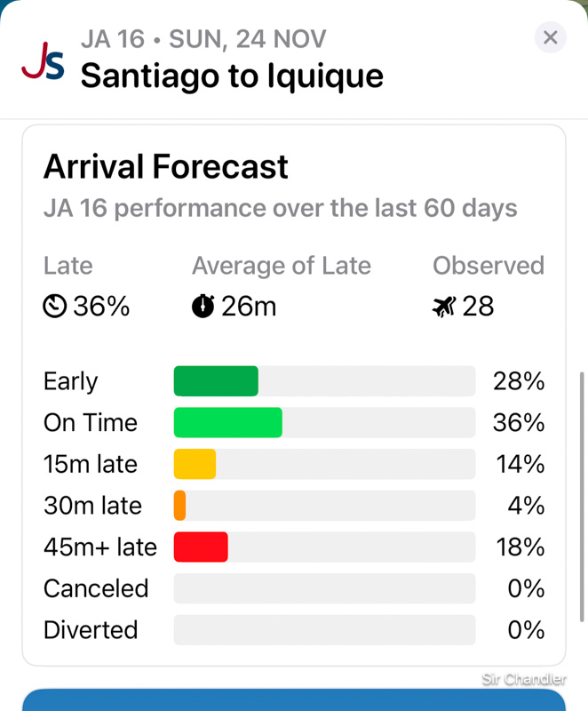Select the On Time bright green bar
Image resolution: width=588 pixels, height=711 pixels.
pyautogui.click(x=228, y=423)
